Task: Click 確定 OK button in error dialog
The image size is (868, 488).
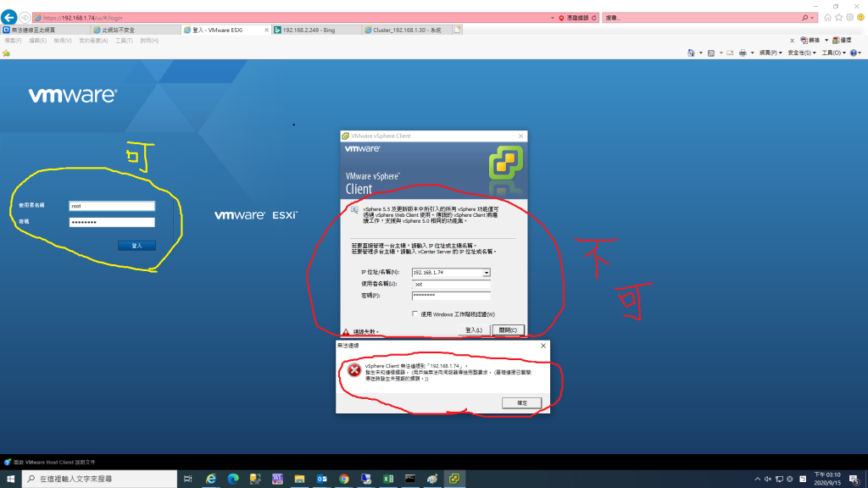Action: (521, 402)
